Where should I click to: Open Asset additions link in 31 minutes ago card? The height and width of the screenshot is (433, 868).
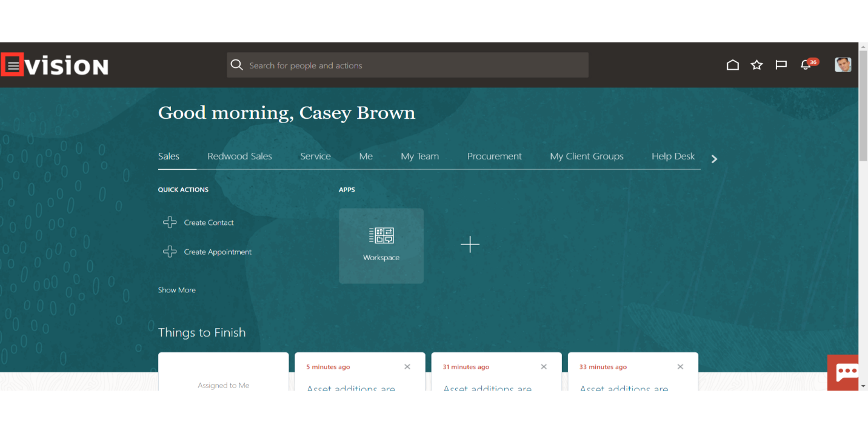click(x=487, y=388)
